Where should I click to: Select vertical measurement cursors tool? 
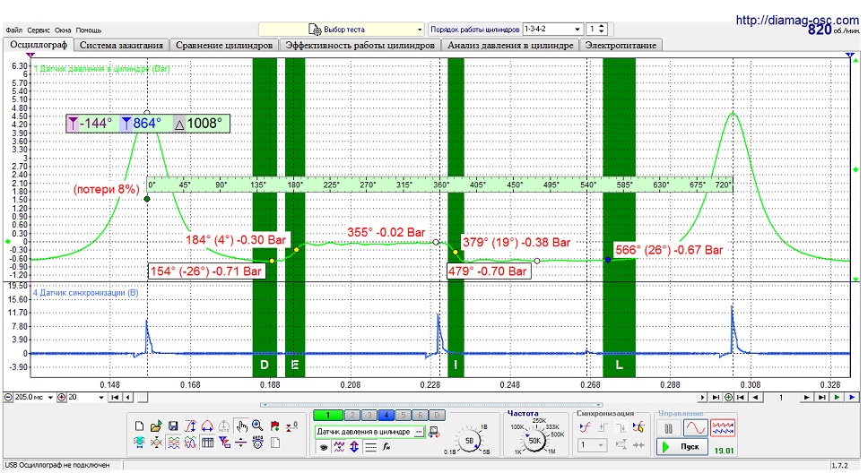point(191,426)
